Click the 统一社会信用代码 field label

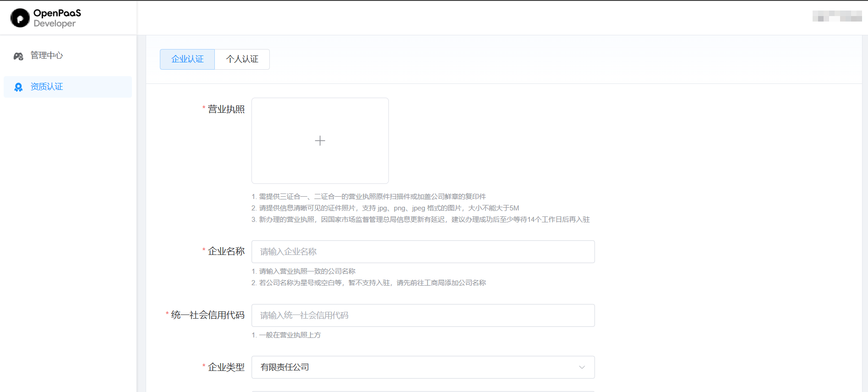point(208,315)
